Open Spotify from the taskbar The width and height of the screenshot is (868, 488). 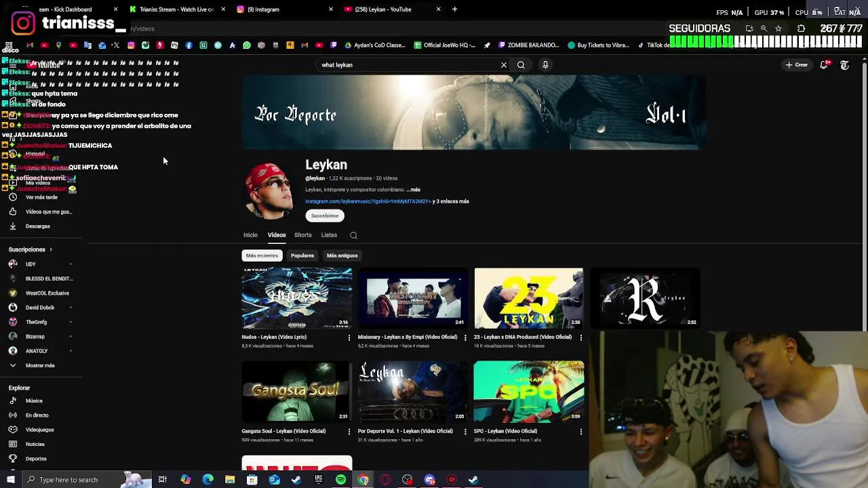point(340,480)
